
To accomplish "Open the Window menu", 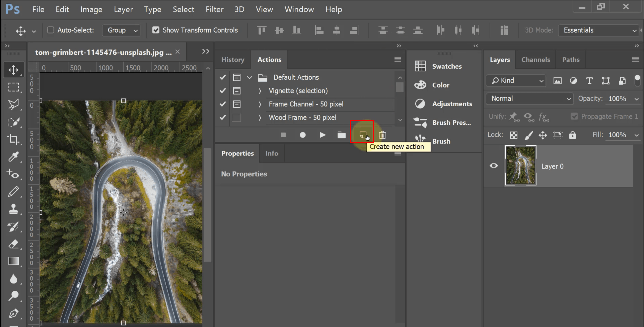I will 299,9.
